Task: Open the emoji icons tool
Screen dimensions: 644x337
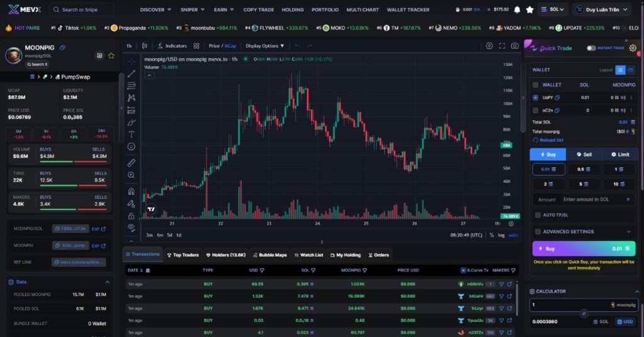Action: pyautogui.click(x=131, y=146)
